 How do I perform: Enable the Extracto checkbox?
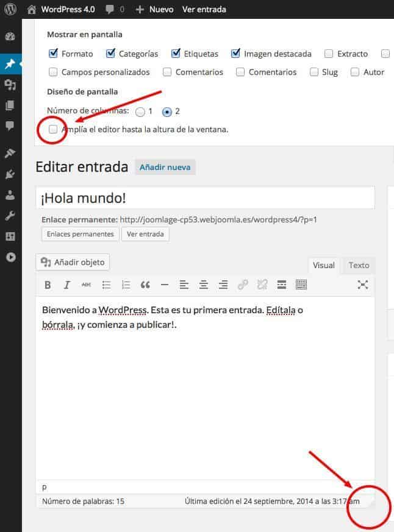coord(329,54)
